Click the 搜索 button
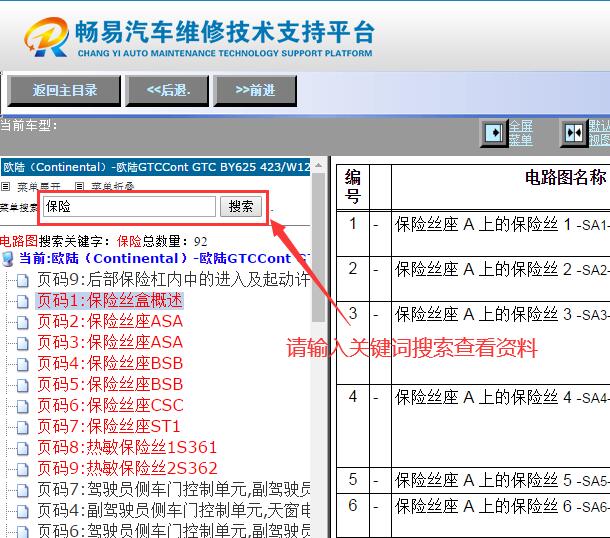Screen dimensions: 610x538 point(240,206)
